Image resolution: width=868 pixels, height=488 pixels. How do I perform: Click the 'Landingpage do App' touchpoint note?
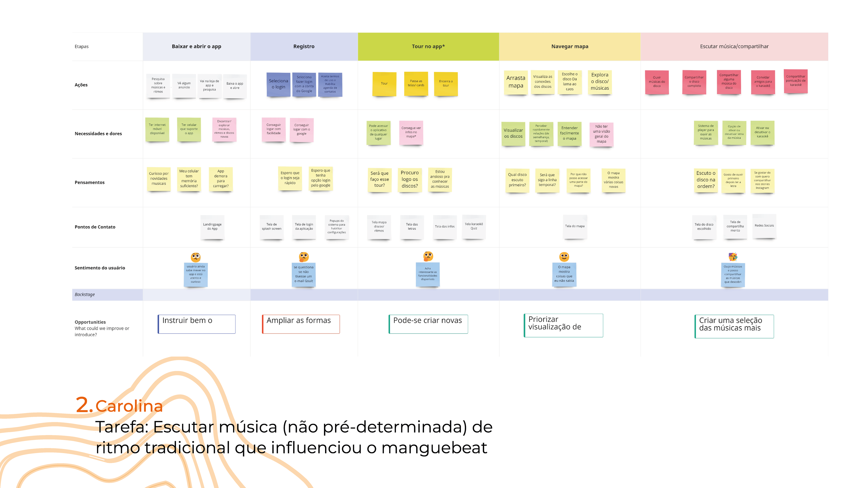click(x=212, y=227)
